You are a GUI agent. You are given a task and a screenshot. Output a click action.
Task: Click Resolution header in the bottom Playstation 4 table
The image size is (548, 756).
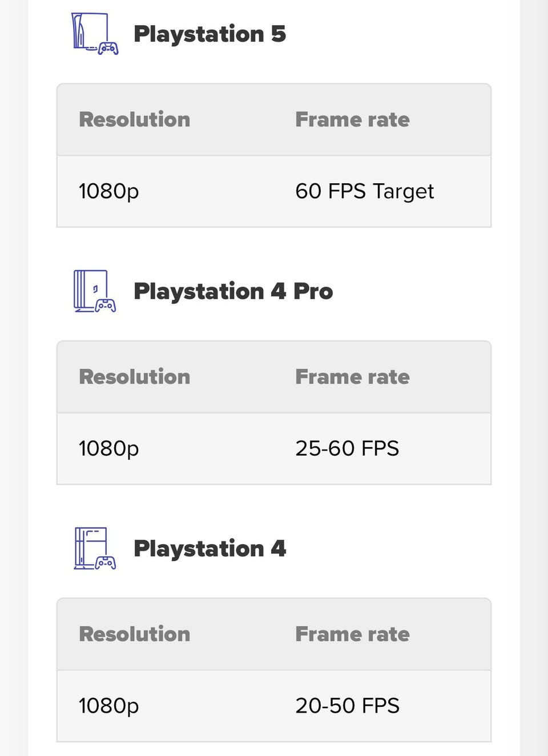(134, 634)
